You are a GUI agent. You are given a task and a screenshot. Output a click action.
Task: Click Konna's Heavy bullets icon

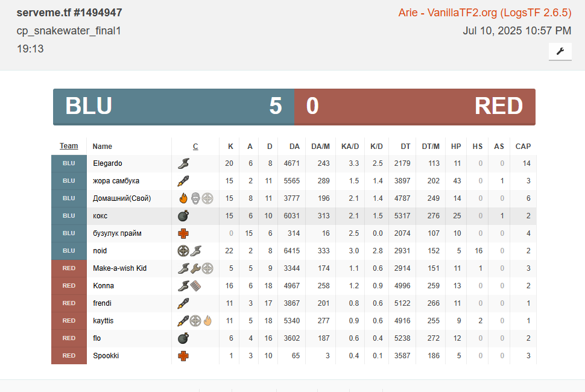(x=195, y=286)
